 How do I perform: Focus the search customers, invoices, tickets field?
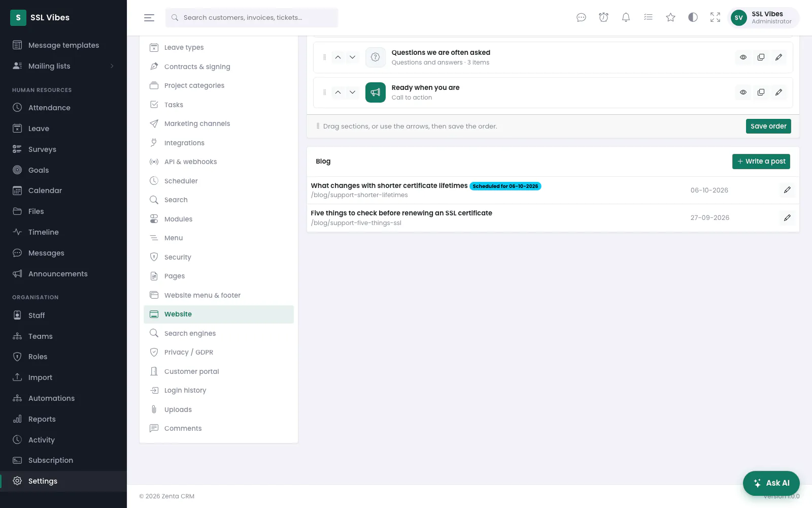click(252, 18)
